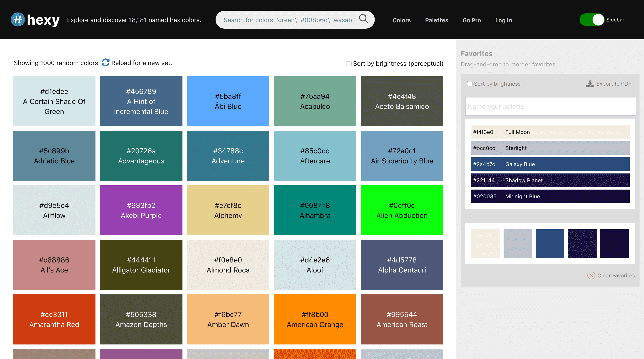The width and height of the screenshot is (644, 359).
Task: Click the Full Moon favorite row
Action: [550, 132]
